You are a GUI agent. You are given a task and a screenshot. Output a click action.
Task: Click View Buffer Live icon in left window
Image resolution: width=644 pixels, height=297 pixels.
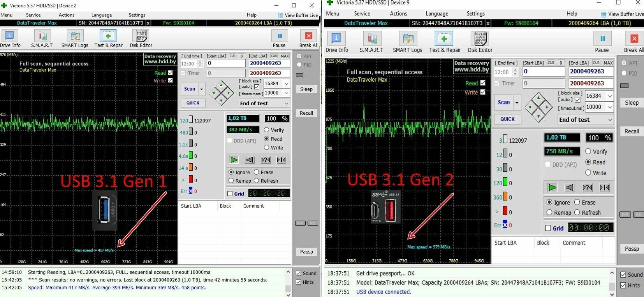tap(281, 16)
